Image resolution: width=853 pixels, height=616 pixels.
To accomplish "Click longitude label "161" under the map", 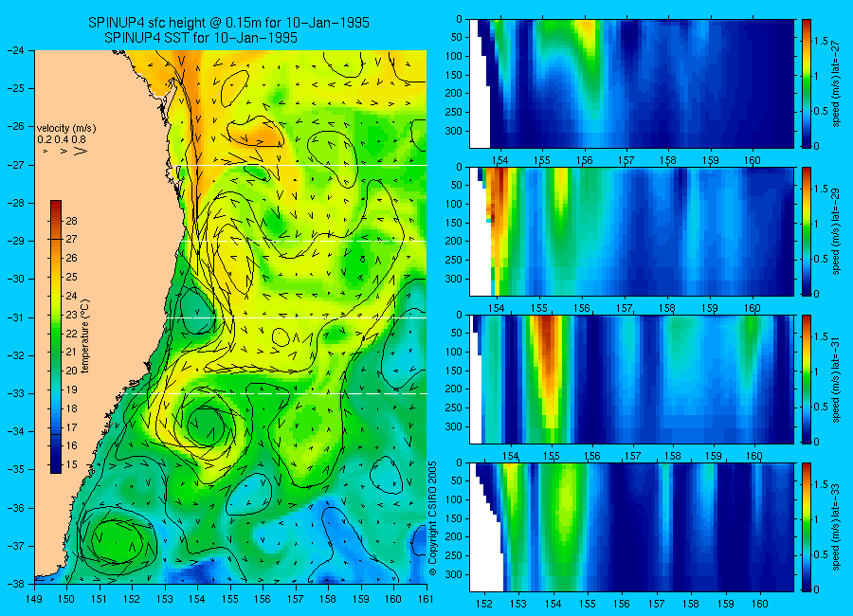I will pyautogui.click(x=426, y=599).
